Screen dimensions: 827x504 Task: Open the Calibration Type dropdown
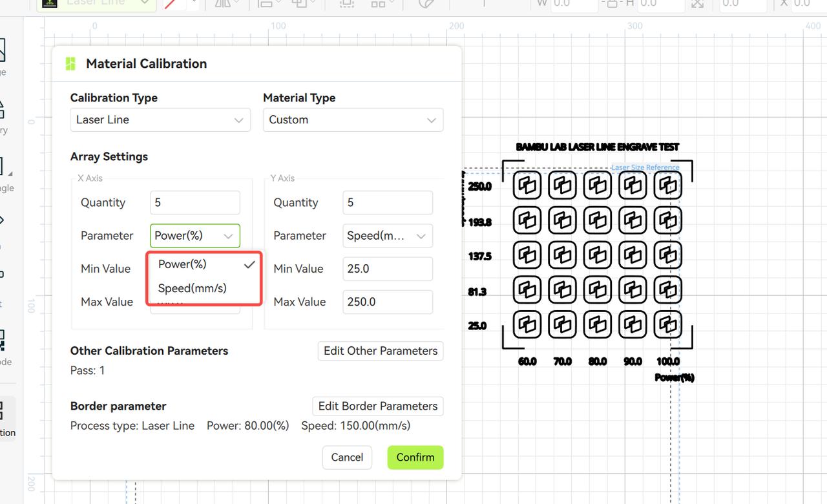160,120
